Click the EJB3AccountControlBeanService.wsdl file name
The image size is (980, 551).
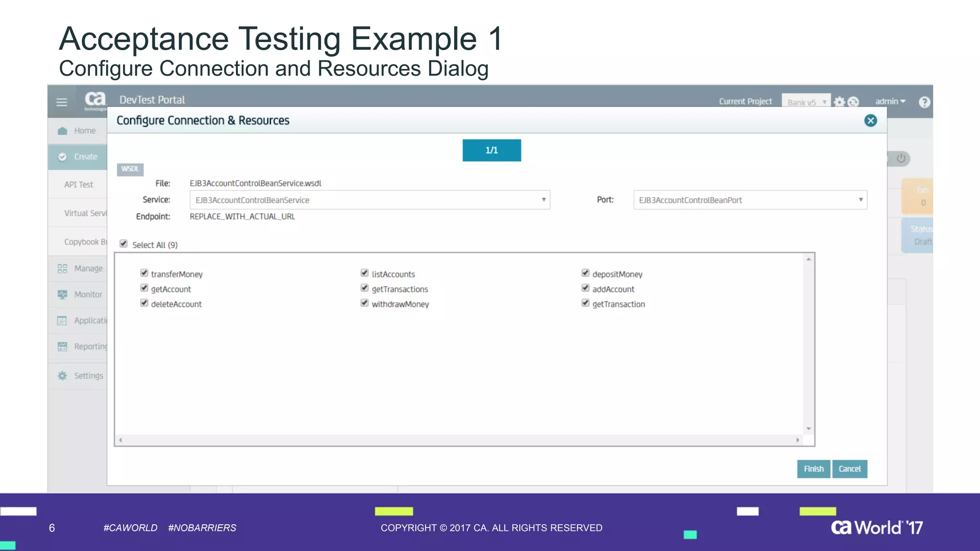[256, 184]
